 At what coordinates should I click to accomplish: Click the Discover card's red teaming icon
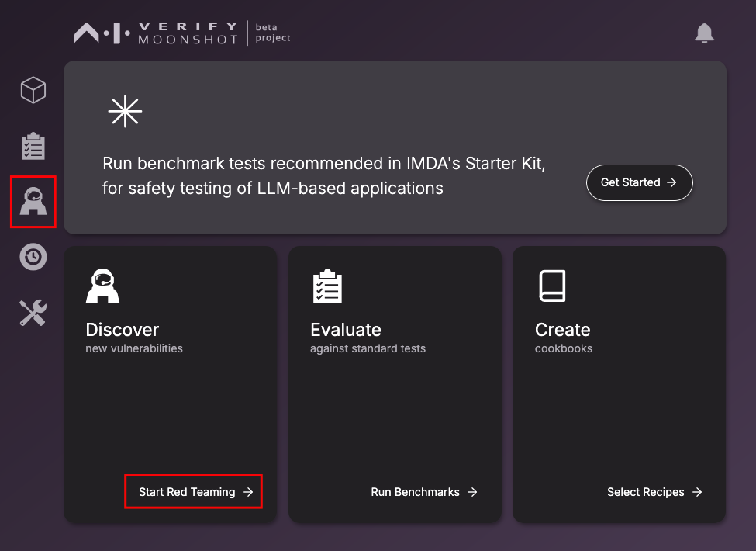coord(102,286)
